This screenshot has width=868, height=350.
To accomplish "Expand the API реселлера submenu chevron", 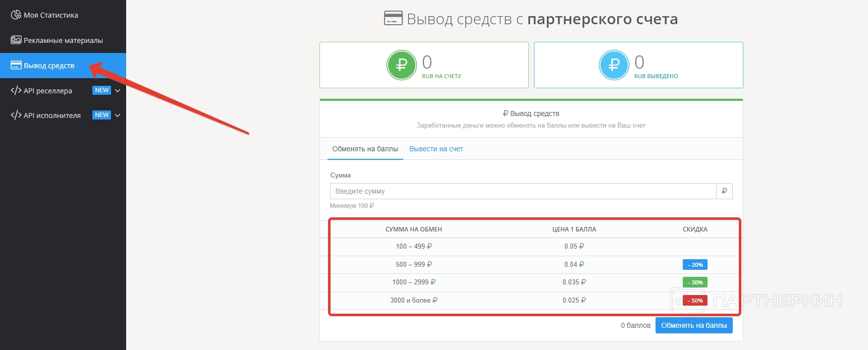I will tap(118, 91).
